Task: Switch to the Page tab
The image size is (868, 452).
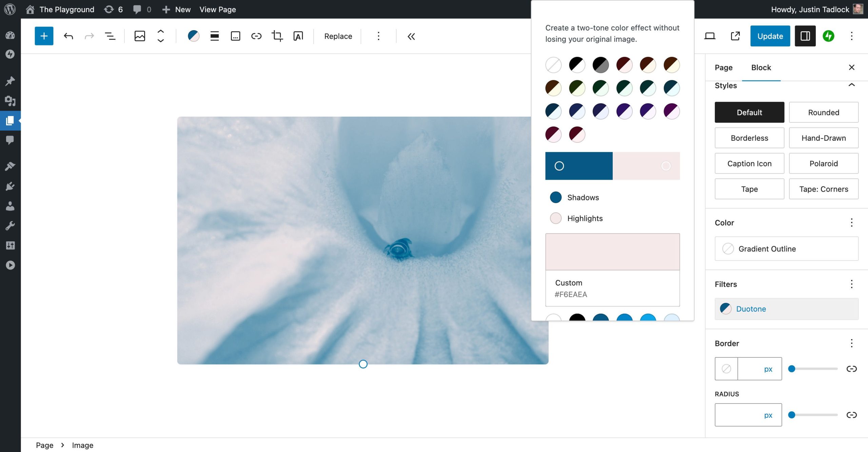Action: (724, 67)
